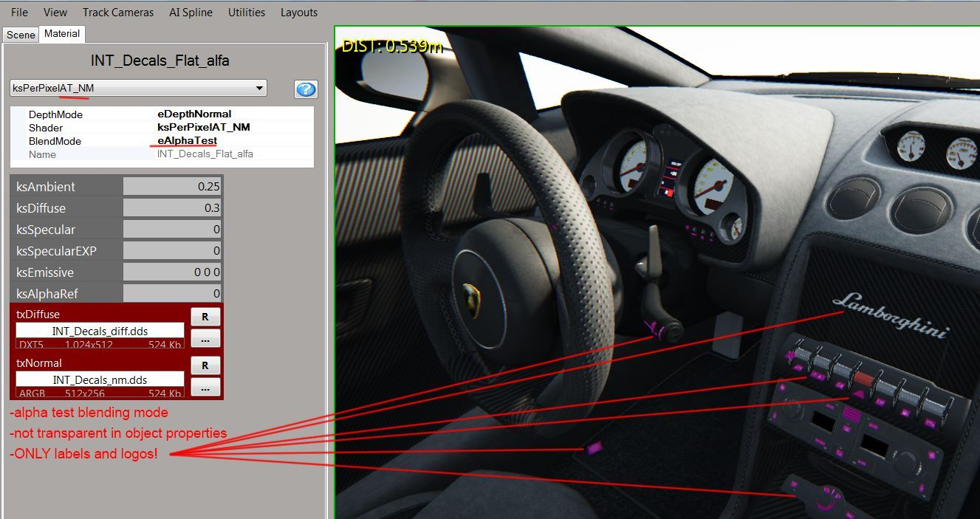
Task: Click the eAlphaTest BlendMode value
Action: tap(187, 141)
